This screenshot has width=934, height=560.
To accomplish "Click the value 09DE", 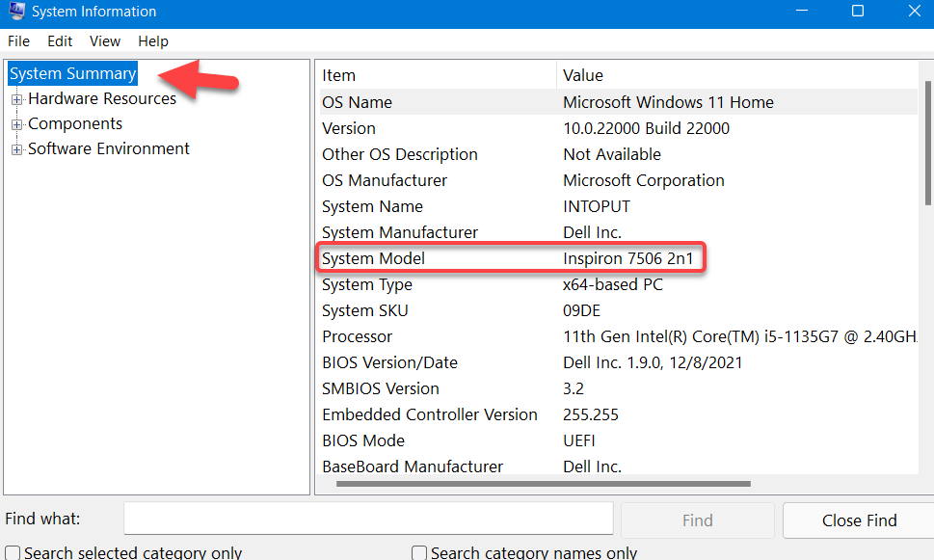I will (581, 310).
